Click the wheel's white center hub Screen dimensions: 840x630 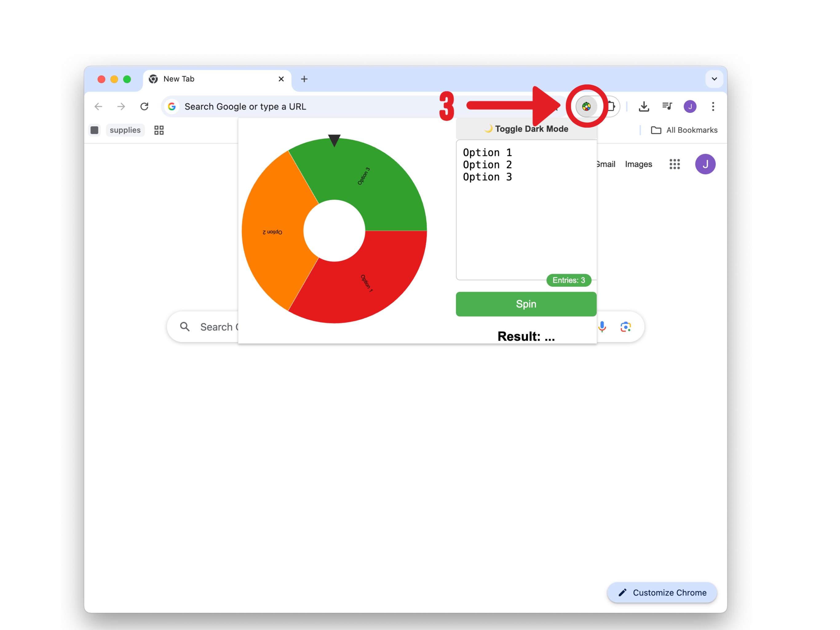[x=334, y=231]
